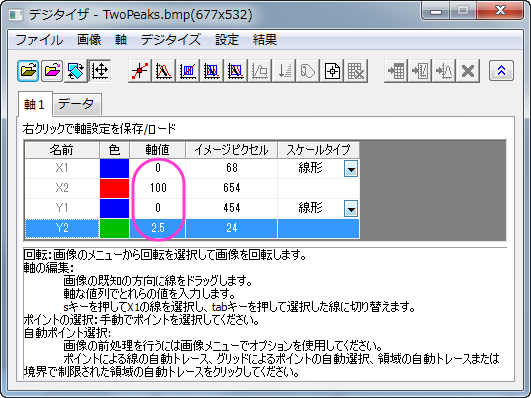Click the magenta folder icon

point(52,71)
